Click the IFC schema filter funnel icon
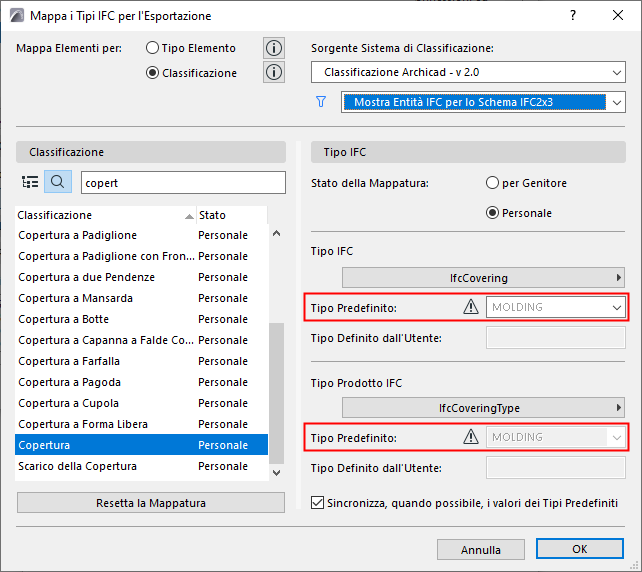The height and width of the screenshot is (572, 642). (x=321, y=101)
